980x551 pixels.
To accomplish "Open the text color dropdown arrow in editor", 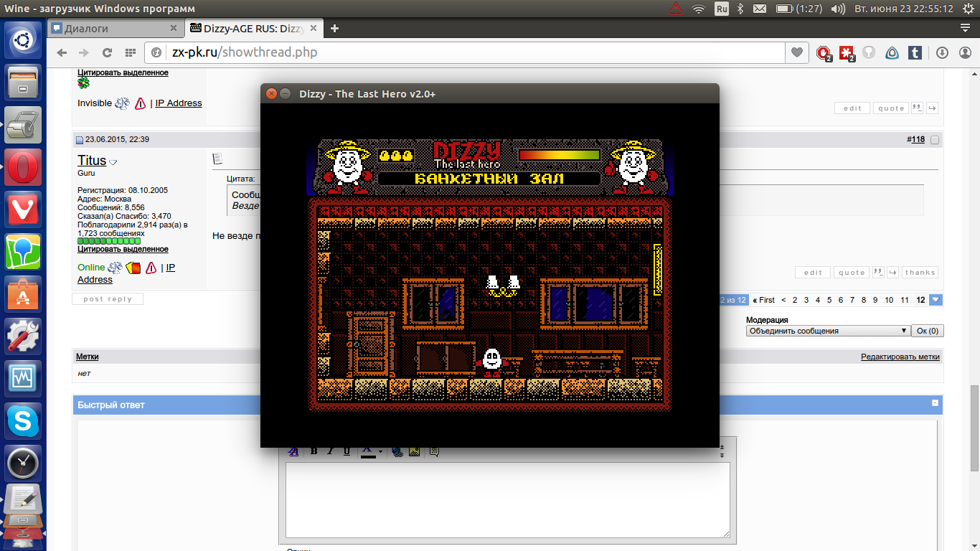I will click(x=381, y=451).
